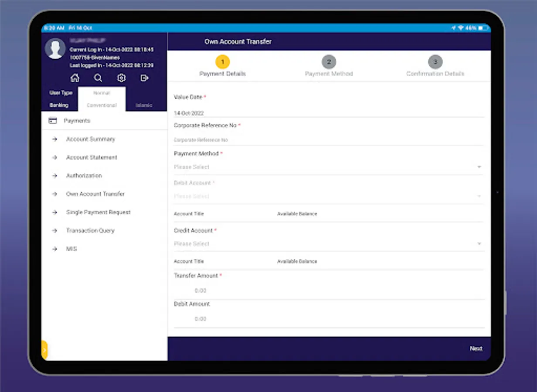Viewport: 537px width, 392px height.
Task: Click arrow icon beside Account Statement
Action: (54, 158)
